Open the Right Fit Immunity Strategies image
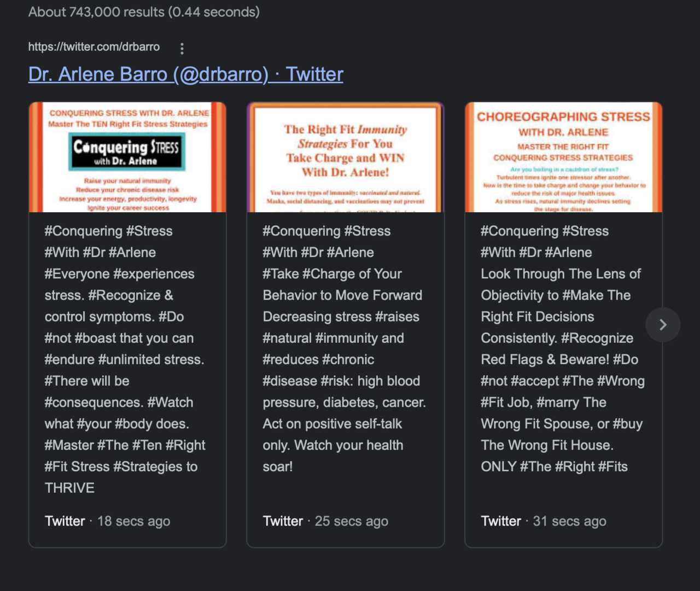700x591 pixels. click(x=346, y=157)
